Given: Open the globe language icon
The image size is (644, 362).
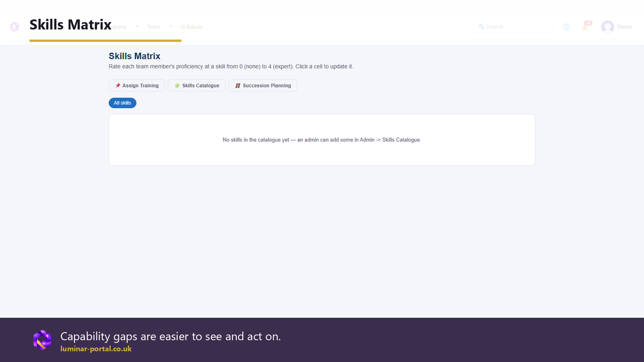Looking at the screenshot, I should tap(566, 27).
